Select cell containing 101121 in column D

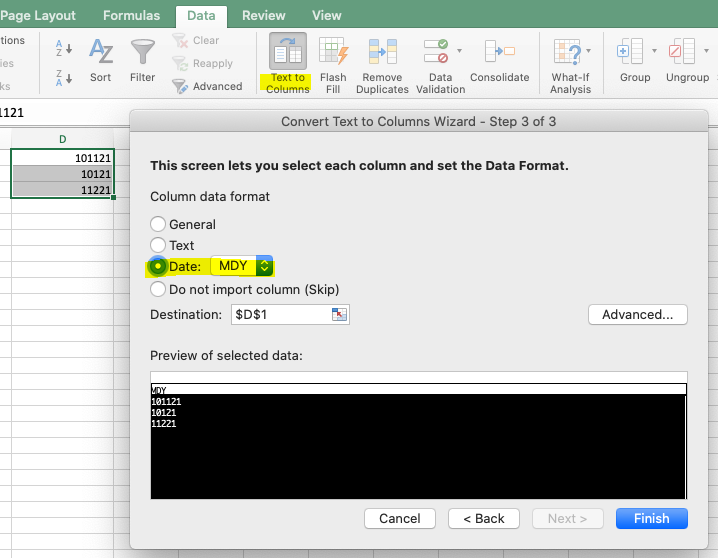tap(63, 158)
